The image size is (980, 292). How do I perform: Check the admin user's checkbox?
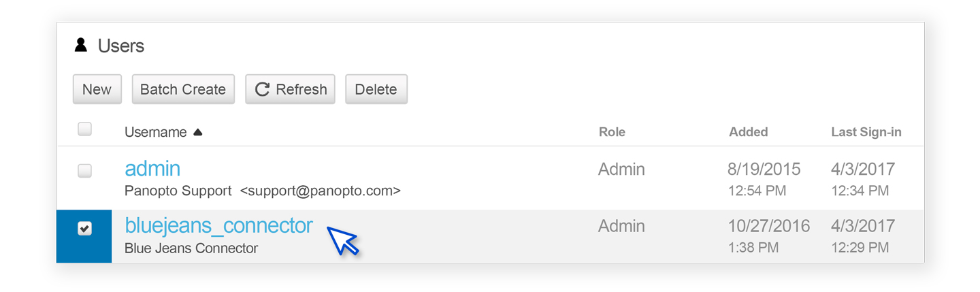click(x=84, y=171)
